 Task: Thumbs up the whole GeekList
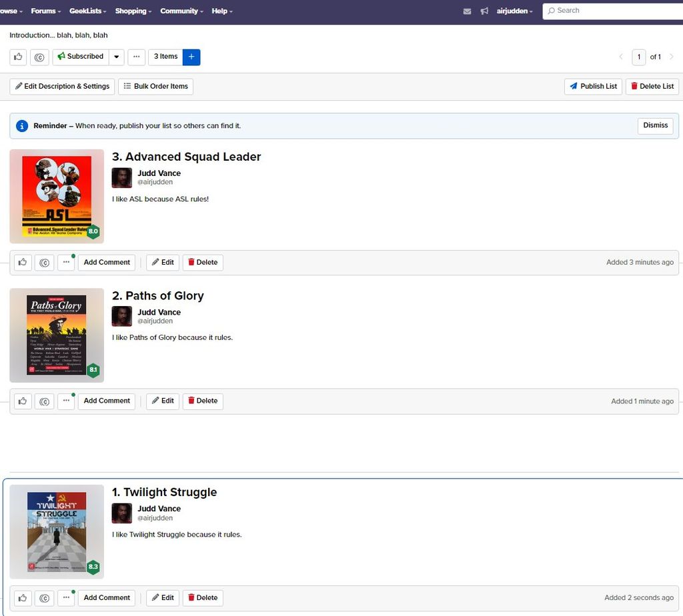point(18,57)
